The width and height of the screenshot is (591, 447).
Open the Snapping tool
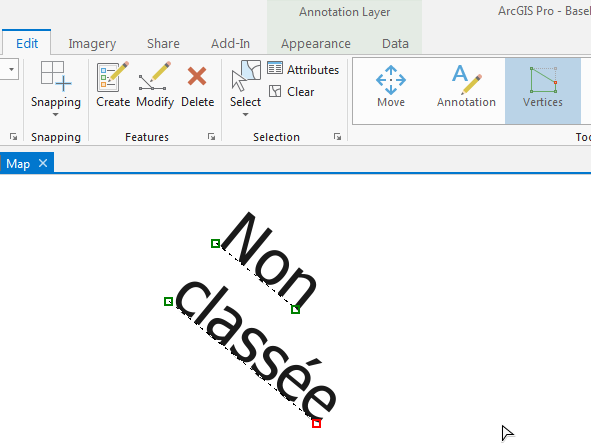(x=56, y=84)
